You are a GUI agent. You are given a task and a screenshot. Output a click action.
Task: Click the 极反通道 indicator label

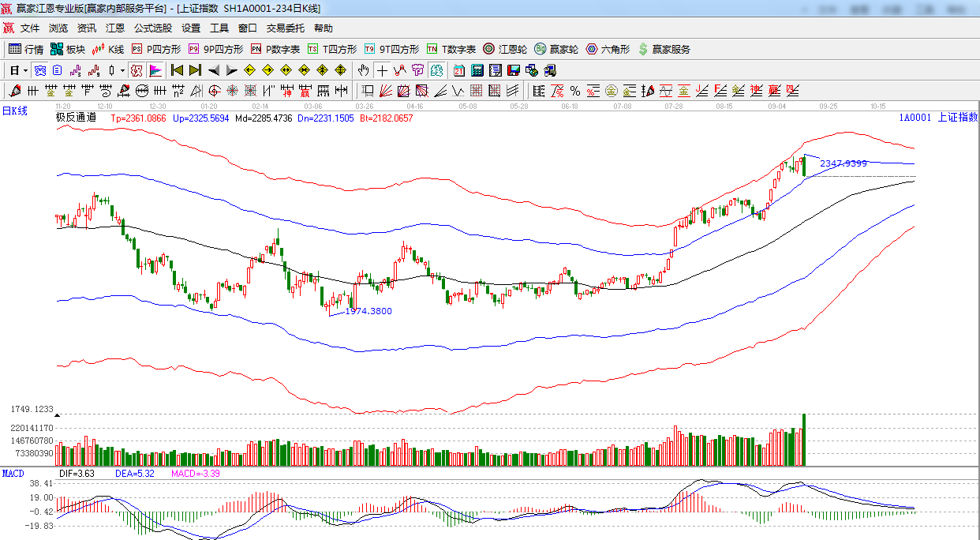[x=76, y=118]
